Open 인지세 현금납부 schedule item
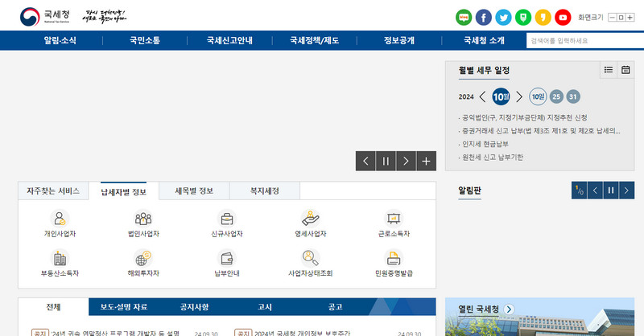644x336 pixels. 485,144
